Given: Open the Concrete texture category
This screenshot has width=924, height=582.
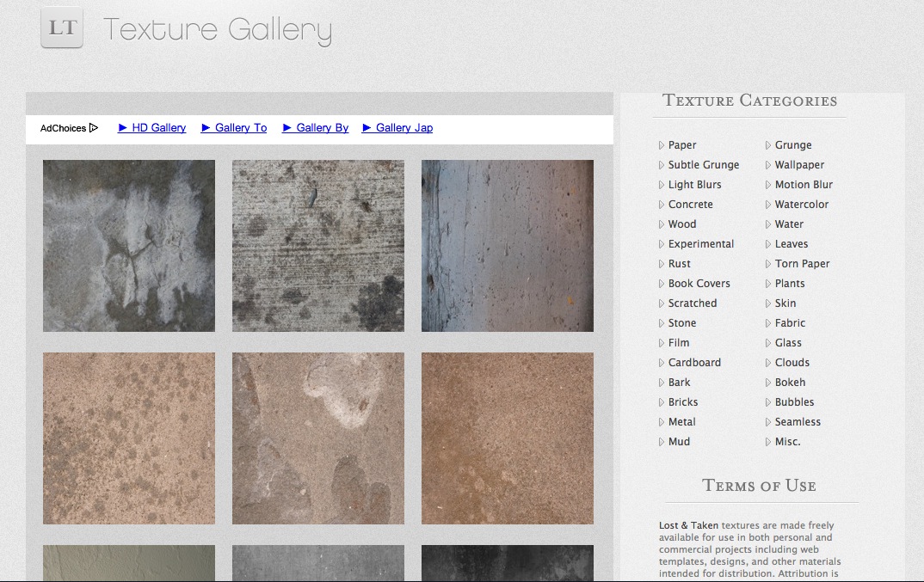Looking at the screenshot, I should pyautogui.click(x=691, y=205).
